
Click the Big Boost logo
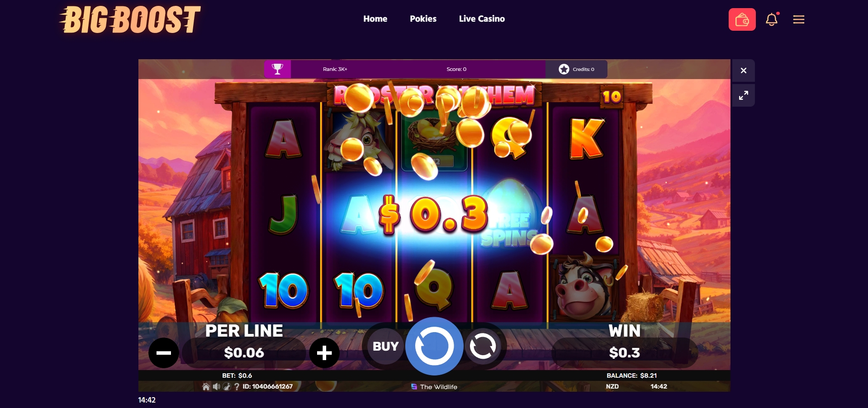click(130, 19)
